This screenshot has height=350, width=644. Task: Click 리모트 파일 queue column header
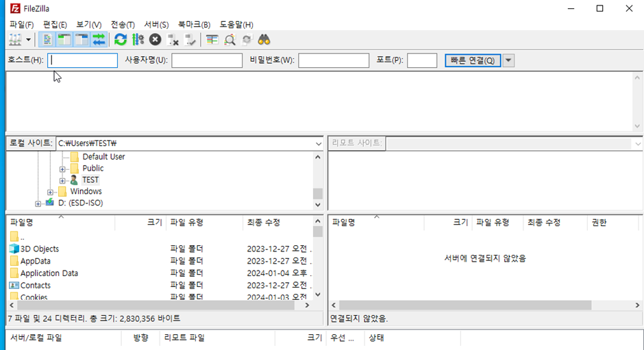[x=218, y=338]
